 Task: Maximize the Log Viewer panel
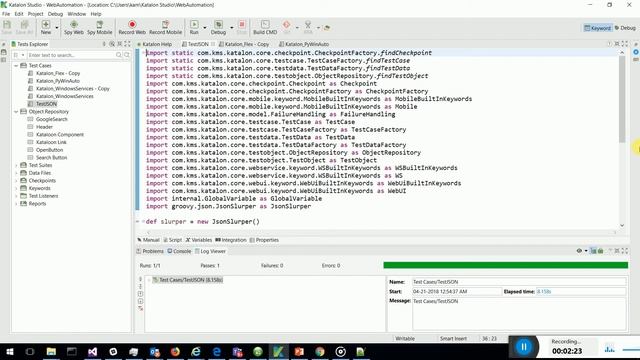click(625, 251)
